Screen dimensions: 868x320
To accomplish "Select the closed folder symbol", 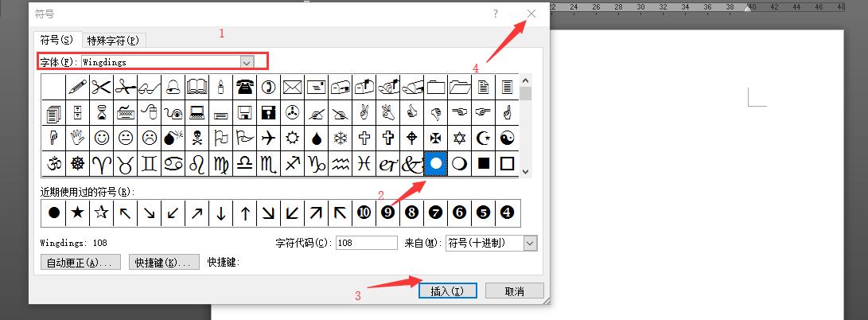I will pyautogui.click(x=436, y=87).
